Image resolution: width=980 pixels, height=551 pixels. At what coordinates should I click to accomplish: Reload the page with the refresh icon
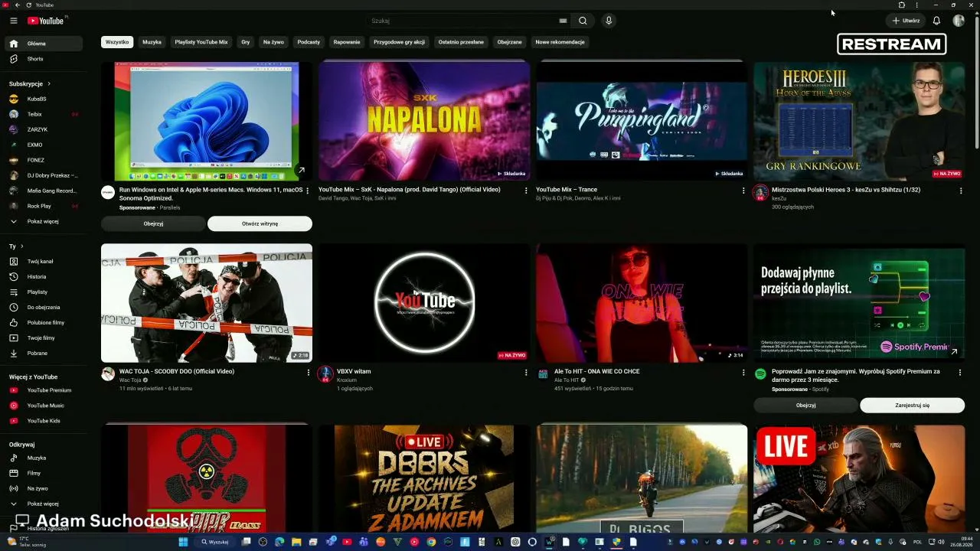28,5
